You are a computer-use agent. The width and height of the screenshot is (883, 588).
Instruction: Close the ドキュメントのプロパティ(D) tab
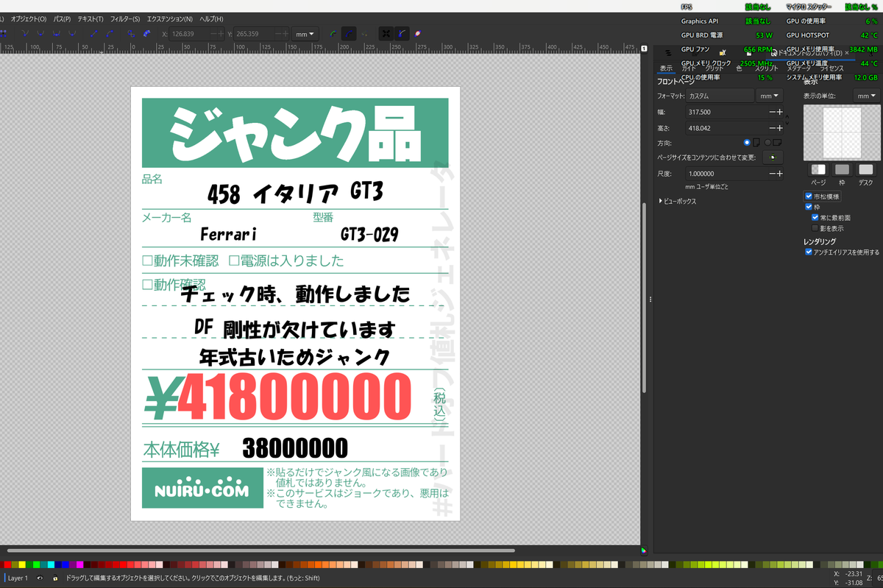pos(846,53)
